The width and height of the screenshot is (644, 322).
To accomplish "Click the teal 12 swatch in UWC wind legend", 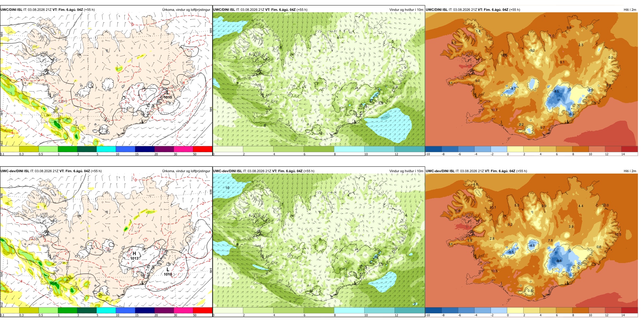I will pos(409,149).
